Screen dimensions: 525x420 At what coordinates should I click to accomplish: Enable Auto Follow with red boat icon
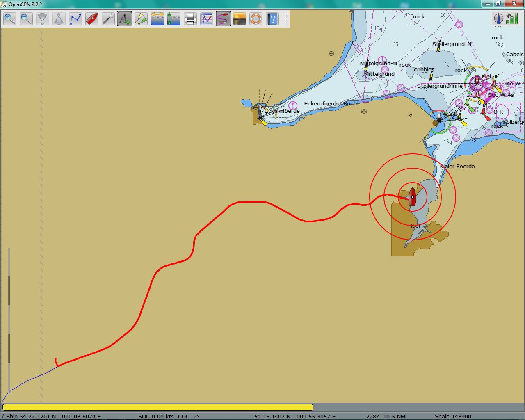(x=92, y=19)
